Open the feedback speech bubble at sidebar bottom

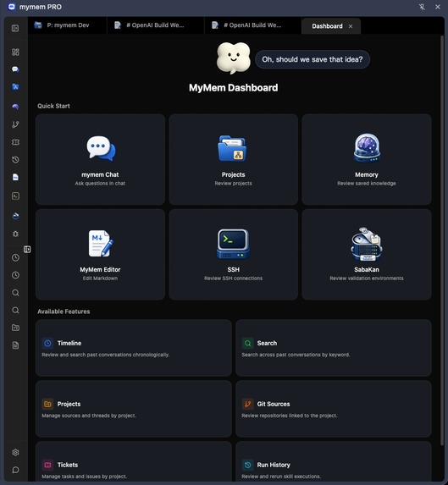(x=15, y=470)
